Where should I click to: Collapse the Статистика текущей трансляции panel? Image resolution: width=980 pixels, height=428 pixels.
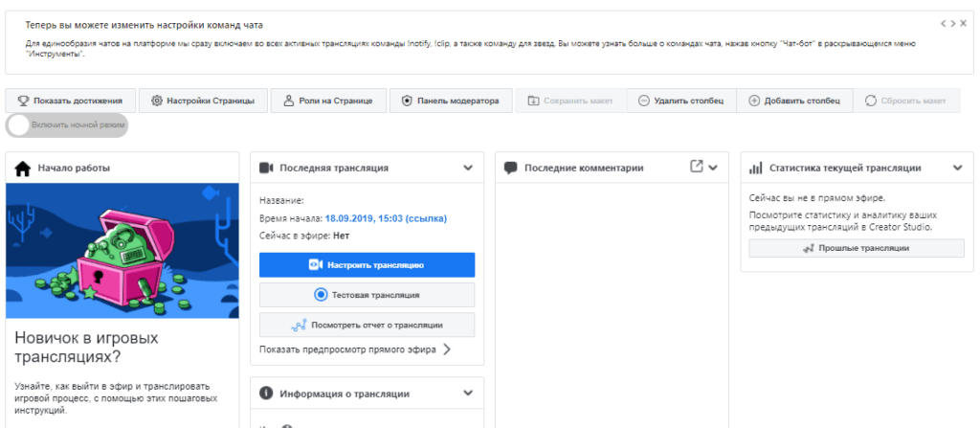(x=958, y=168)
